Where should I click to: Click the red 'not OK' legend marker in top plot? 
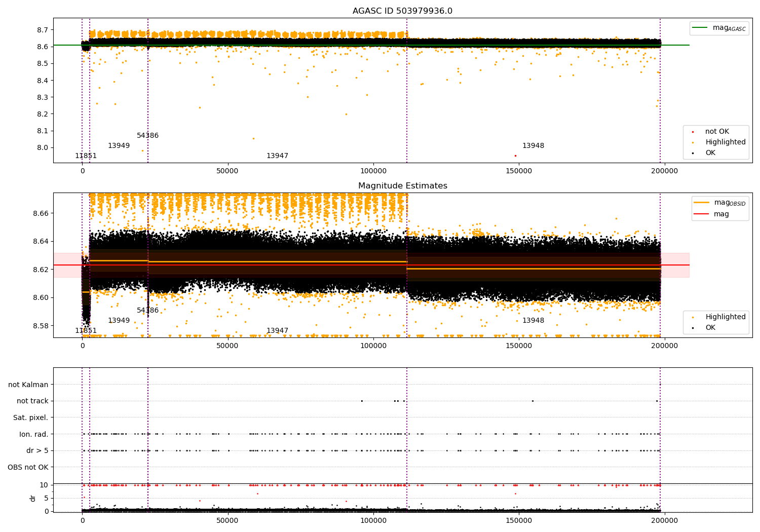coord(693,132)
